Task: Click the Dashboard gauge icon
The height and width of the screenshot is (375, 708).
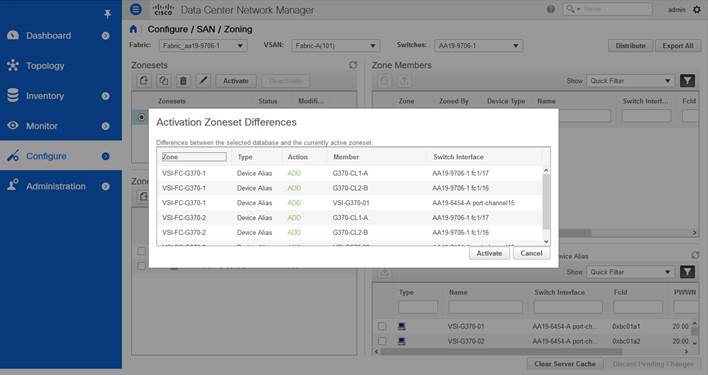Action: click(13, 35)
